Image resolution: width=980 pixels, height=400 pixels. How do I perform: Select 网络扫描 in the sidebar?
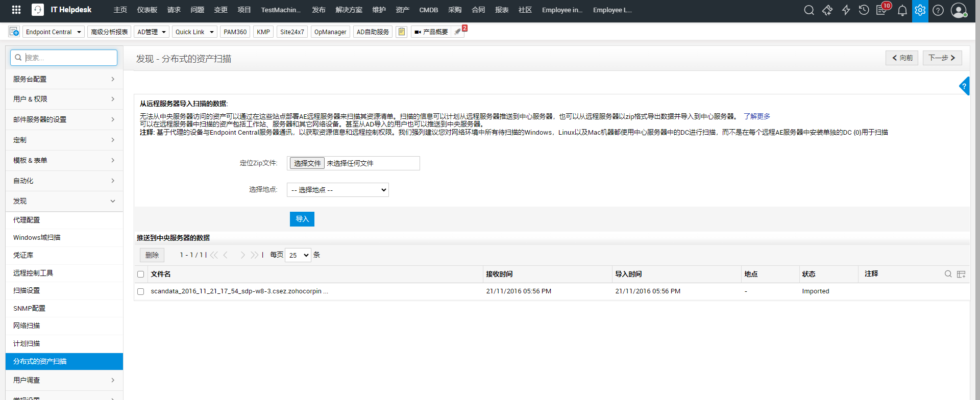[27, 326]
